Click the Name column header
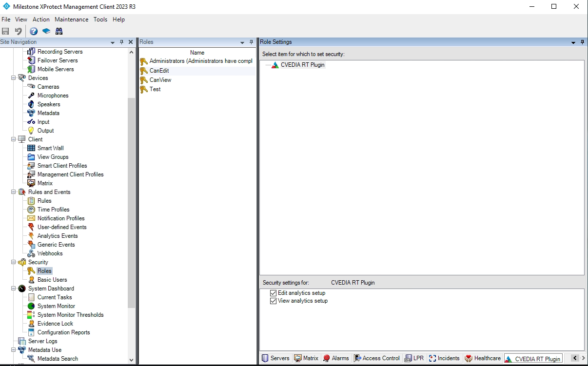 point(197,53)
